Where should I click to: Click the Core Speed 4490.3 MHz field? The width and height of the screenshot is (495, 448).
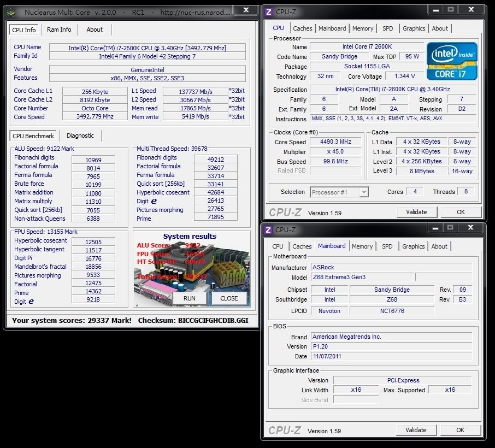pos(335,142)
